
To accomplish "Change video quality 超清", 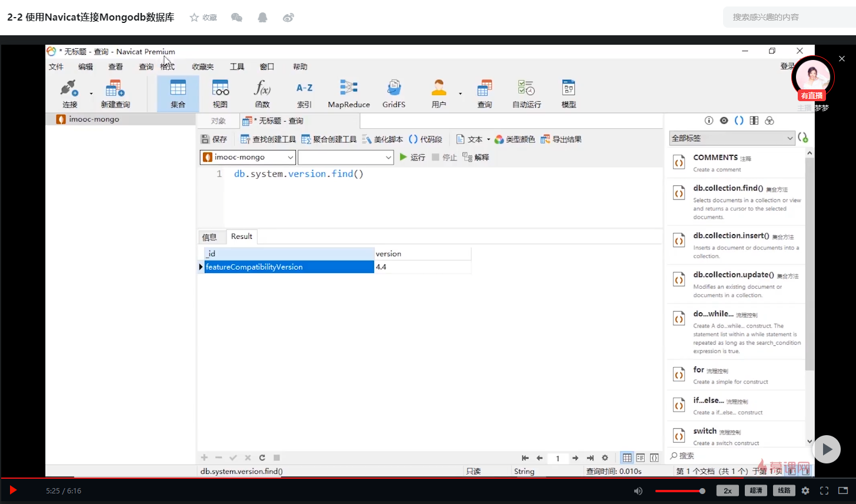I will 756,490.
